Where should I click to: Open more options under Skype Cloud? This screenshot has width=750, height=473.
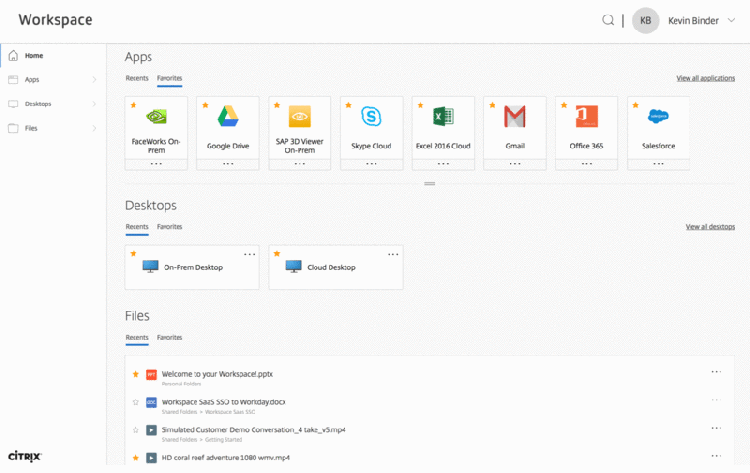point(371,164)
